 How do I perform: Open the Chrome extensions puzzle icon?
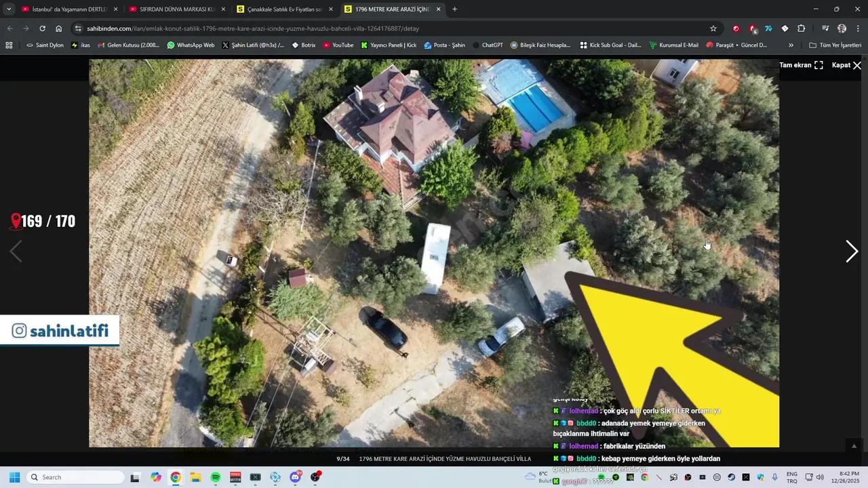tap(801, 28)
